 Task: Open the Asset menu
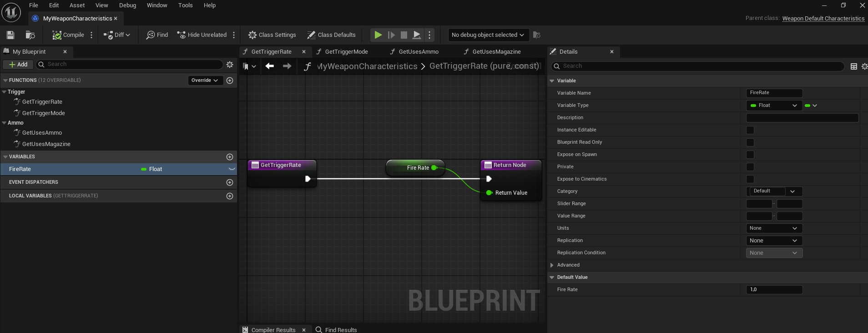click(77, 5)
